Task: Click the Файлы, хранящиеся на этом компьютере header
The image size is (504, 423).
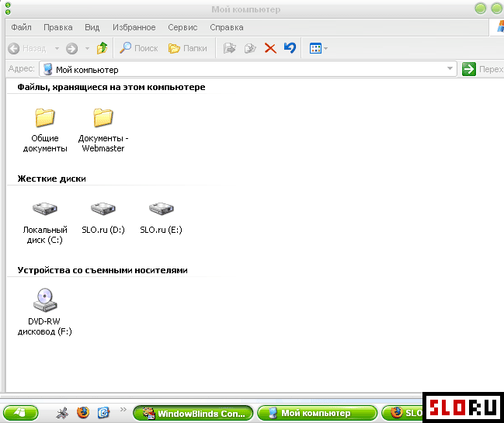Action: 111,87
